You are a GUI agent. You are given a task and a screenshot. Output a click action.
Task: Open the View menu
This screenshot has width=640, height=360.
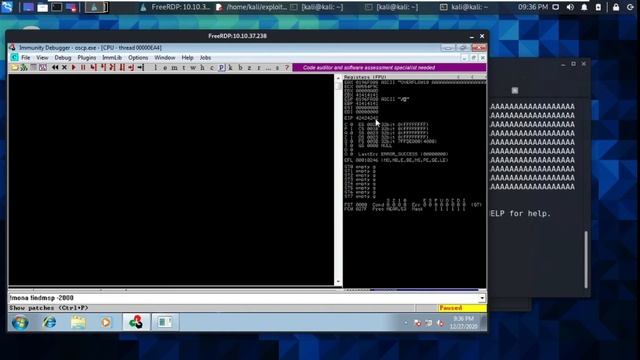pos(42,58)
